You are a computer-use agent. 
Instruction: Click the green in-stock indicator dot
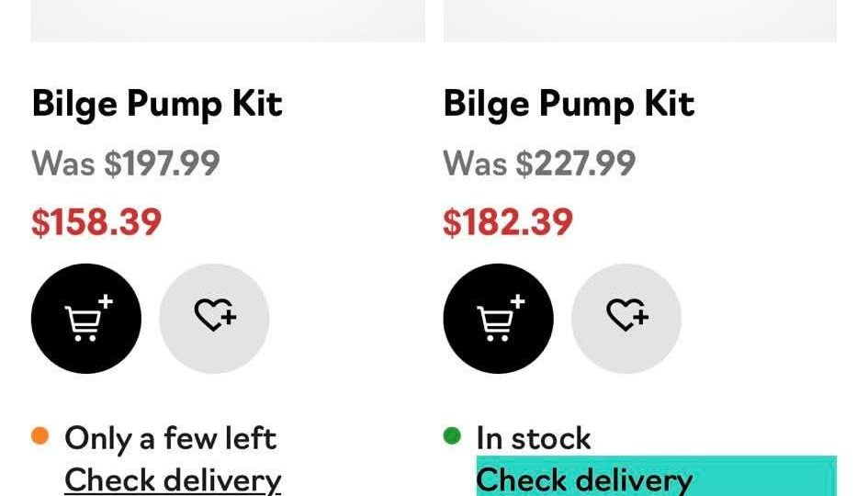[451, 436]
